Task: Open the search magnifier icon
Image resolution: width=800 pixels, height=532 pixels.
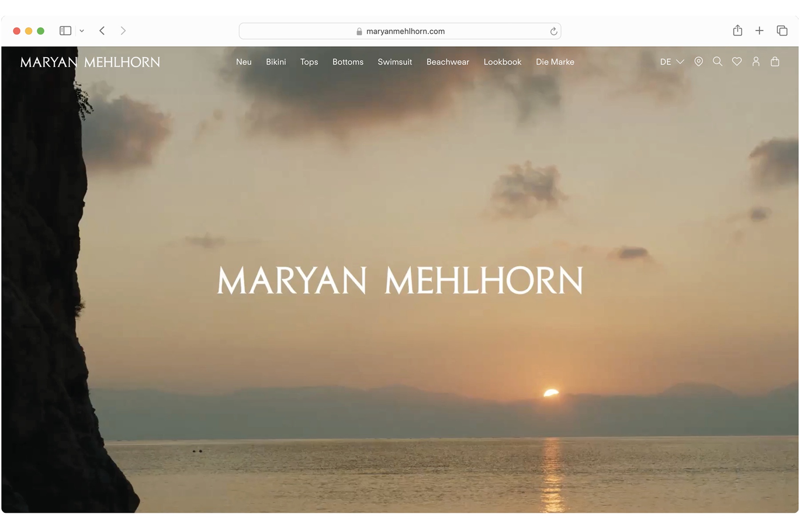Action: pyautogui.click(x=717, y=62)
